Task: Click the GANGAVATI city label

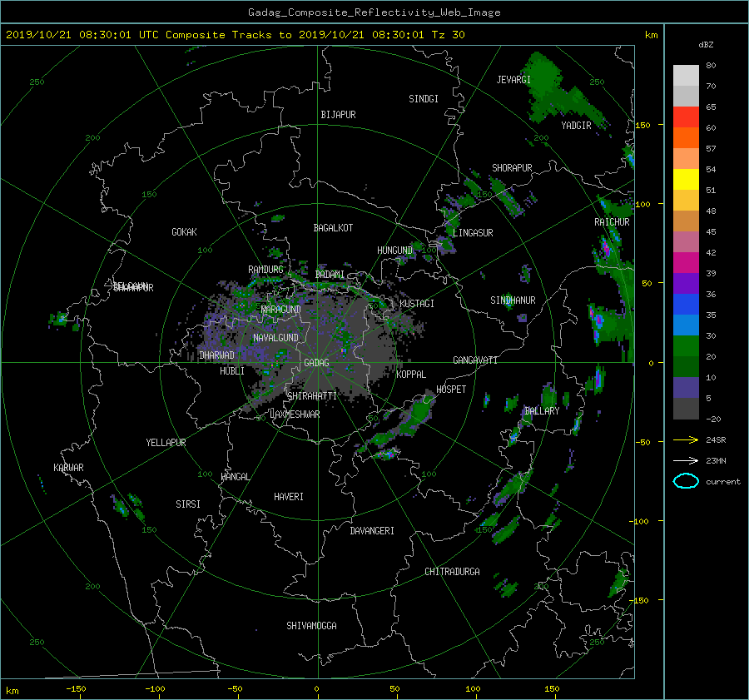Action: (x=475, y=360)
